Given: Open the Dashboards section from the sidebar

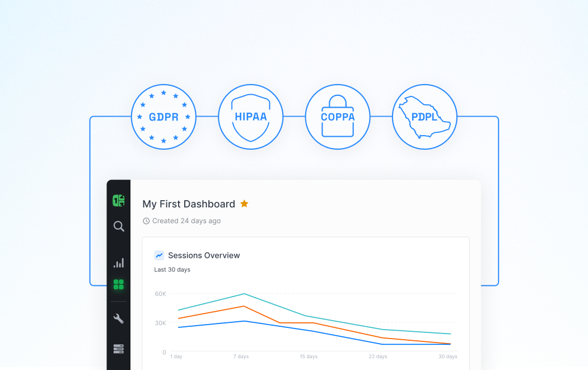Looking at the screenshot, I should pyautogui.click(x=118, y=285).
